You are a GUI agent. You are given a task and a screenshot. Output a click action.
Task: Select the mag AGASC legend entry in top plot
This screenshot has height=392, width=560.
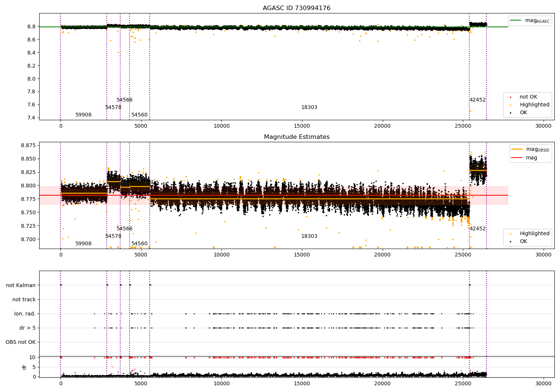pos(530,21)
